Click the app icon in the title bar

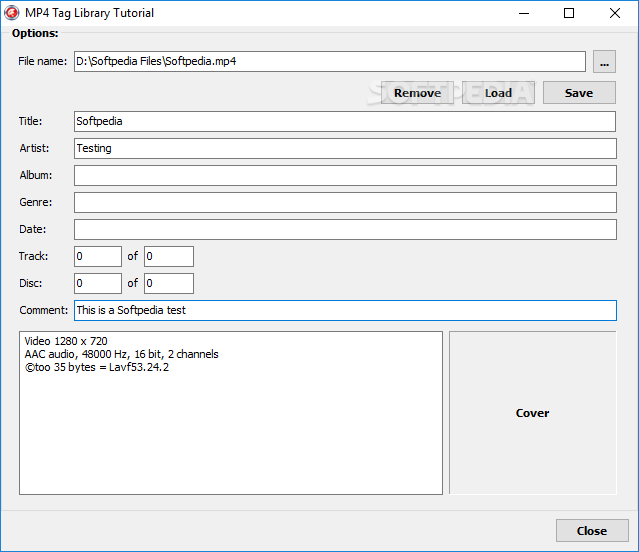point(11,13)
